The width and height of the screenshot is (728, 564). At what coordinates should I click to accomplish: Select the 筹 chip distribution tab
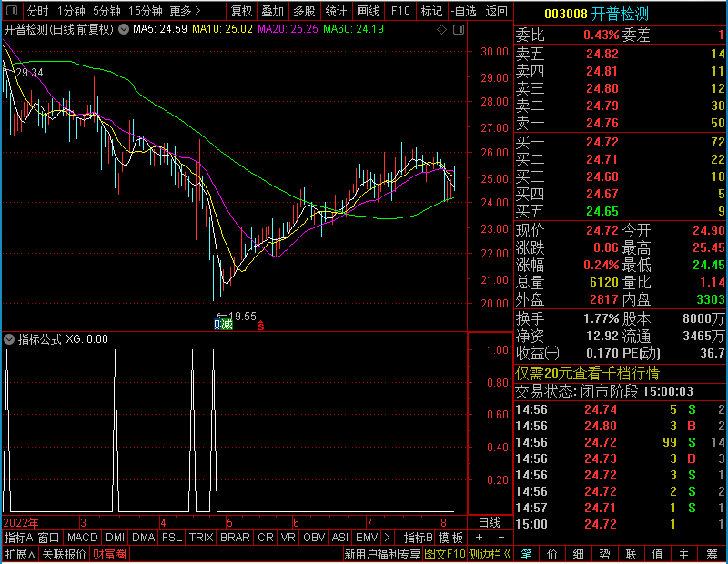712,554
